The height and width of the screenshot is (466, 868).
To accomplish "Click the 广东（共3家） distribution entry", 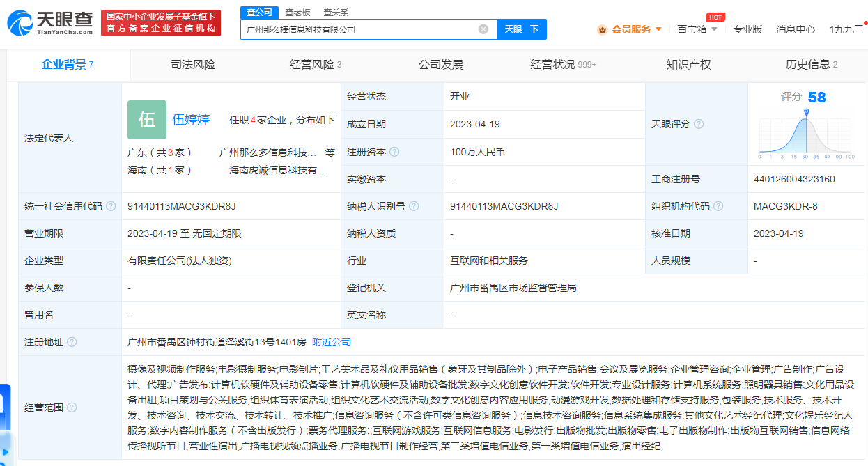I will click(x=160, y=153).
